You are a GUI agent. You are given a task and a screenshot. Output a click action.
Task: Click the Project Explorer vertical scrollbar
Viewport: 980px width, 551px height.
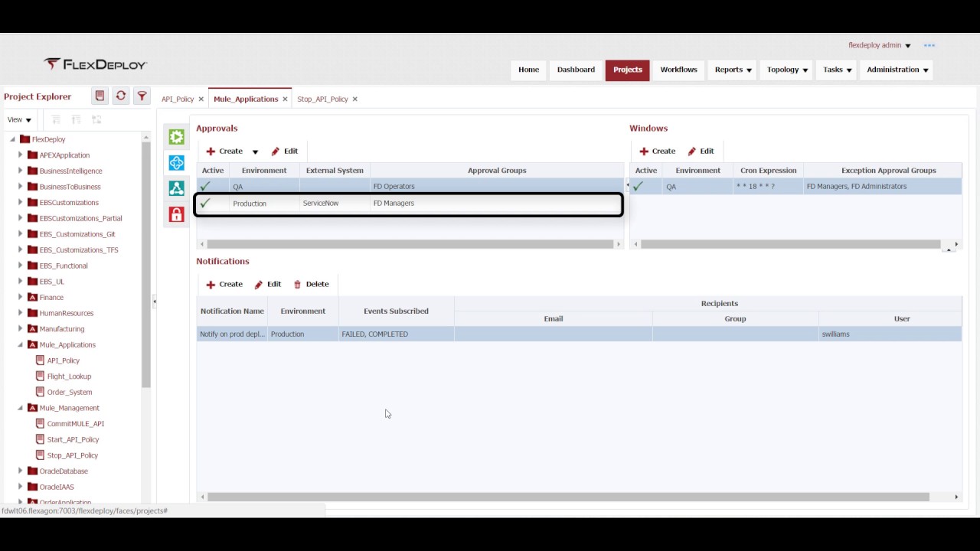(145, 264)
